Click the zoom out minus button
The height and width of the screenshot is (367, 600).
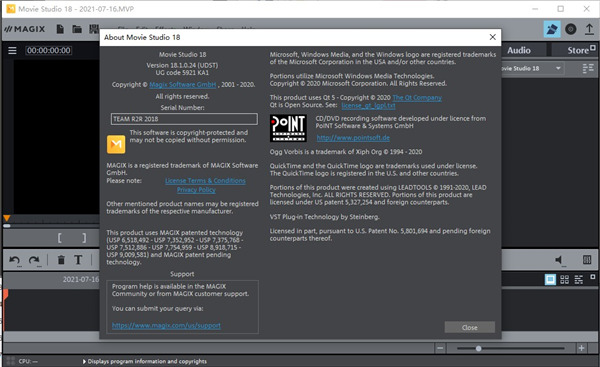(440, 348)
